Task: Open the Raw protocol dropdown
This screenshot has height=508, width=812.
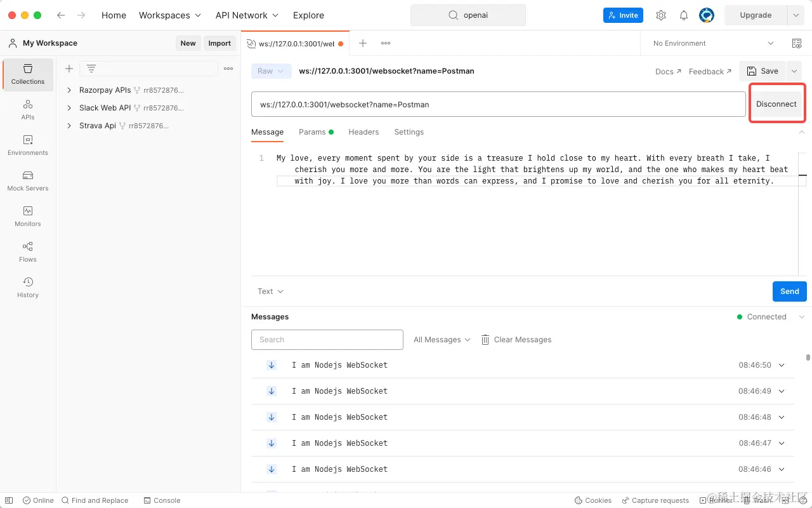Action: pyautogui.click(x=271, y=71)
